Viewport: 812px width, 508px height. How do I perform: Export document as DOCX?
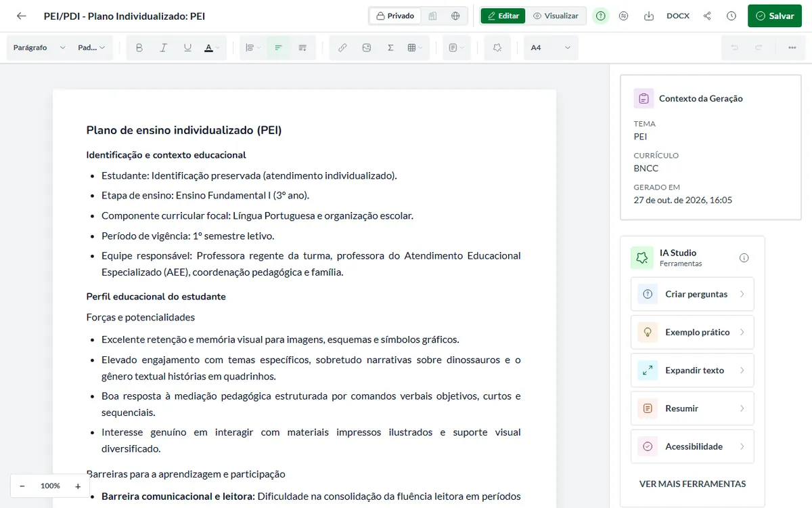point(678,16)
